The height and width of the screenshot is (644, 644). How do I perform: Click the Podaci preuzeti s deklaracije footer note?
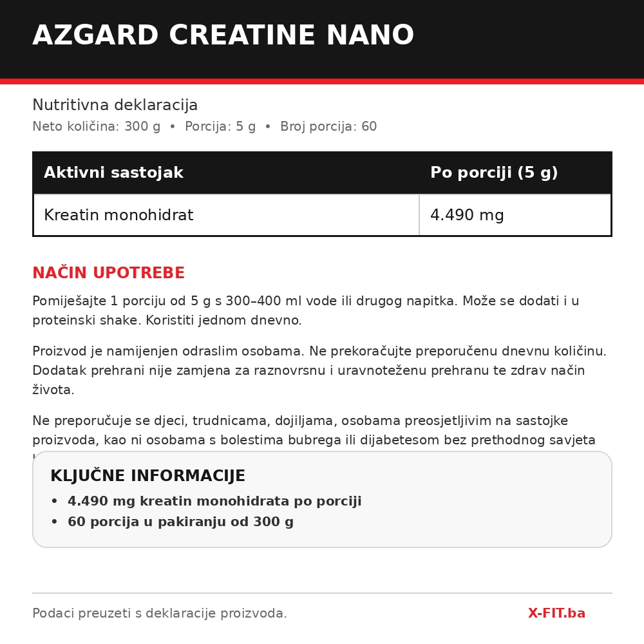pos(159,613)
